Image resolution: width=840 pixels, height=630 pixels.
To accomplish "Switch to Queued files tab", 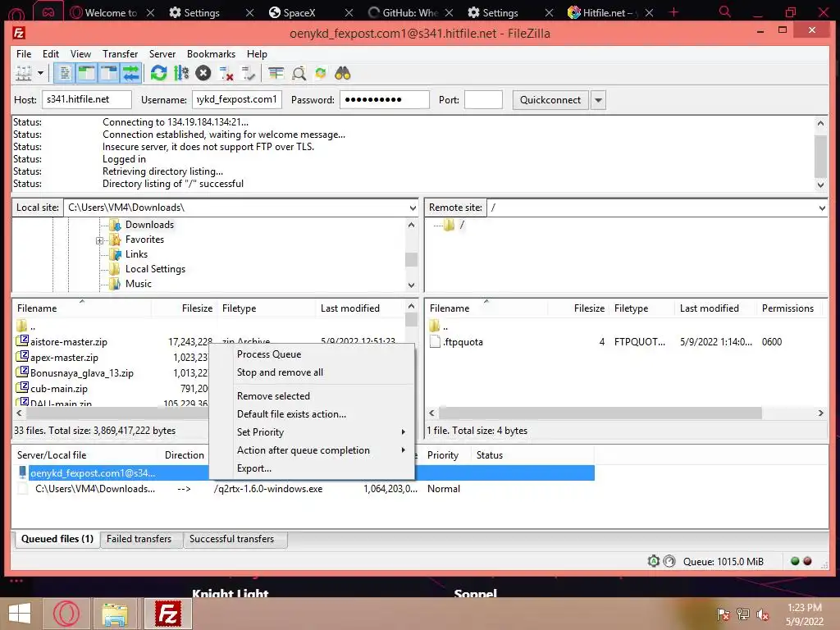I will click(x=57, y=539).
